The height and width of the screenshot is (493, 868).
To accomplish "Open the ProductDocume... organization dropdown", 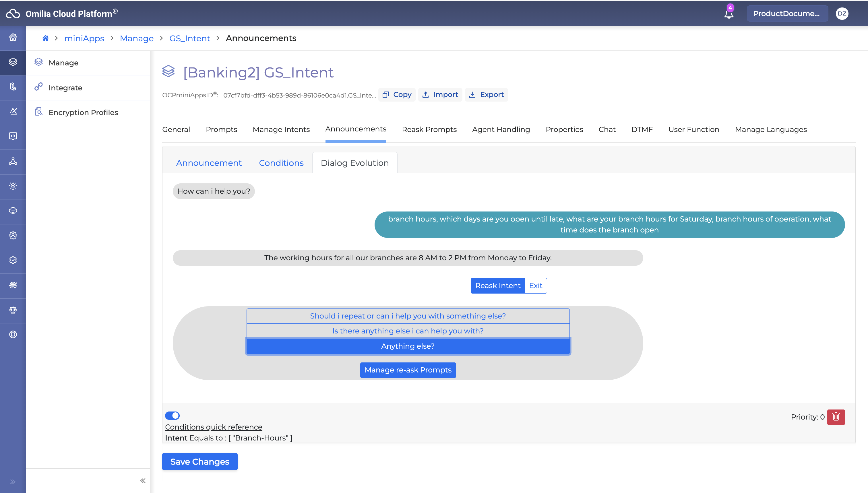I will pyautogui.click(x=787, y=13).
